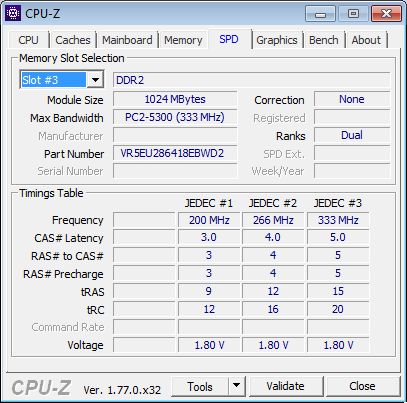Close the window with the red X
This screenshot has width=407, height=403.
(386, 14)
